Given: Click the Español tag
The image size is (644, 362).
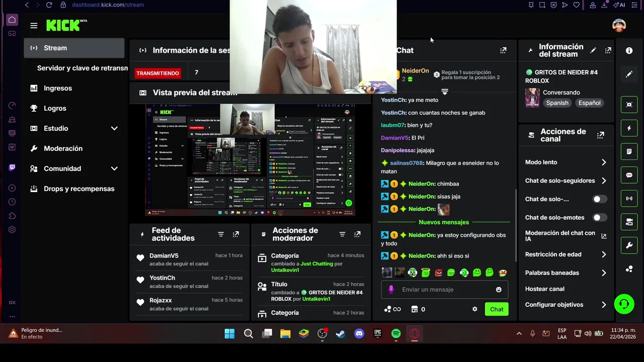Looking at the screenshot, I should 589,103.
